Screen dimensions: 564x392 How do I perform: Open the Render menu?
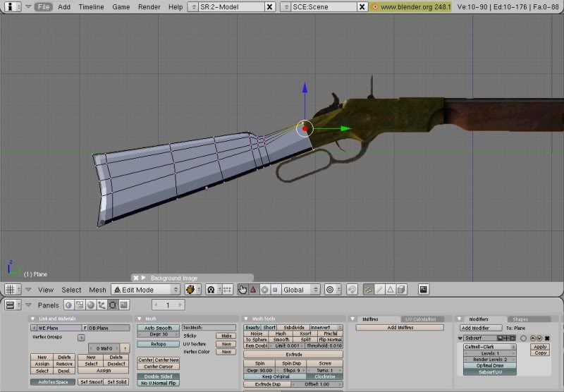click(x=149, y=7)
